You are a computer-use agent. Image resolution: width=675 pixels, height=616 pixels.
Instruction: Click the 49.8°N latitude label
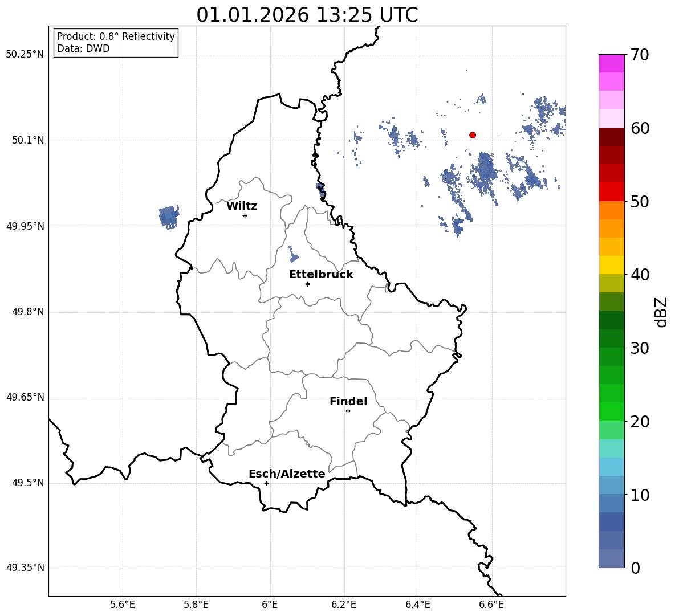coord(28,312)
